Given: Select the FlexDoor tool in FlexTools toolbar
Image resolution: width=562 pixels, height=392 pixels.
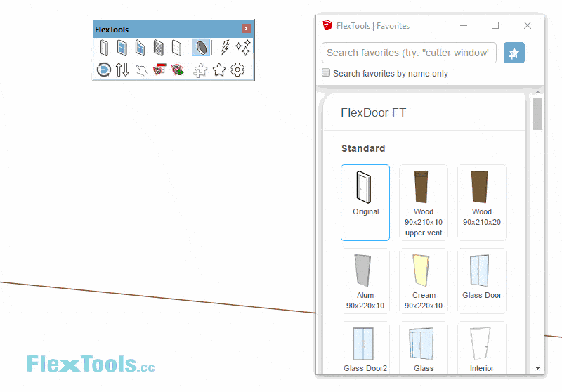Looking at the screenshot, I should pos(104,48).
